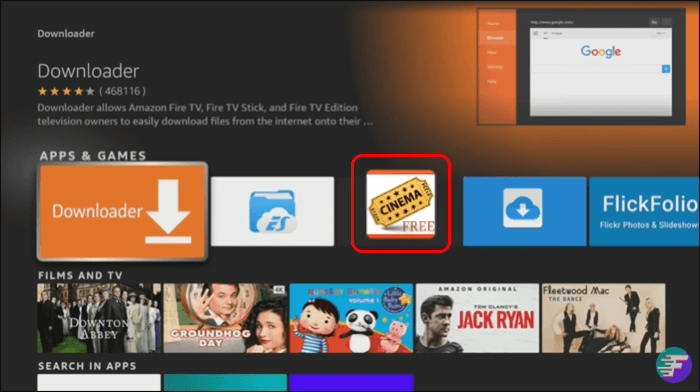Open the FlickFolio app tile
The height and width of the screenshot is (392, 700).
(644, 211)
